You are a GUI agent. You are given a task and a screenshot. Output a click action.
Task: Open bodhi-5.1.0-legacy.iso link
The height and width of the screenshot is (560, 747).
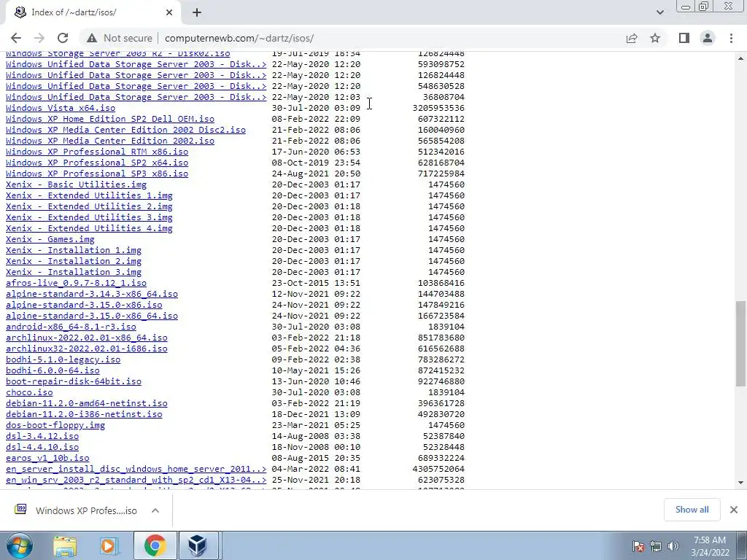(63, 360)
